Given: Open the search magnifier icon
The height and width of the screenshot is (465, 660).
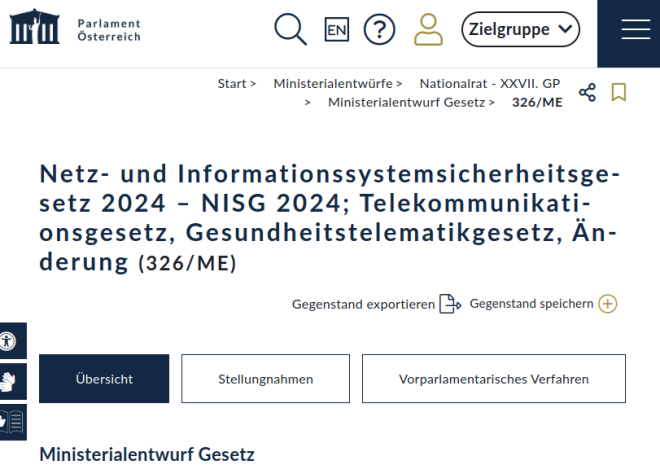Looking at the screenshot, I should tap(290, 29).
